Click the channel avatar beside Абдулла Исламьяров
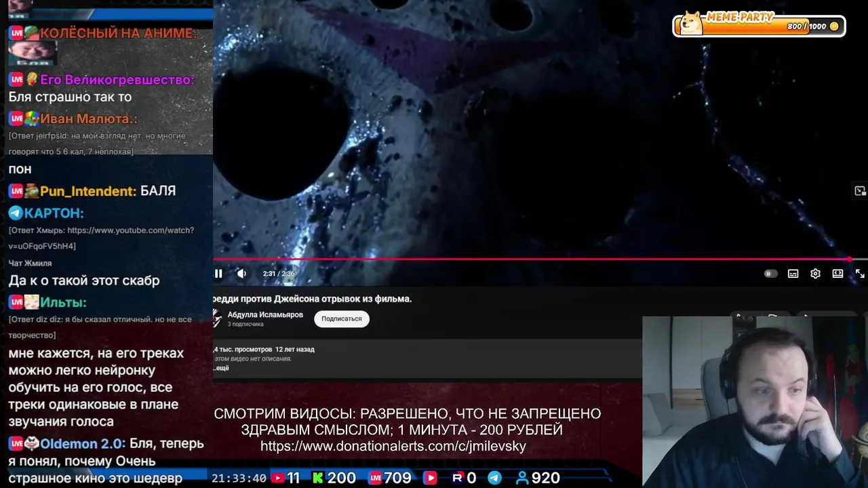 point(217,319)
